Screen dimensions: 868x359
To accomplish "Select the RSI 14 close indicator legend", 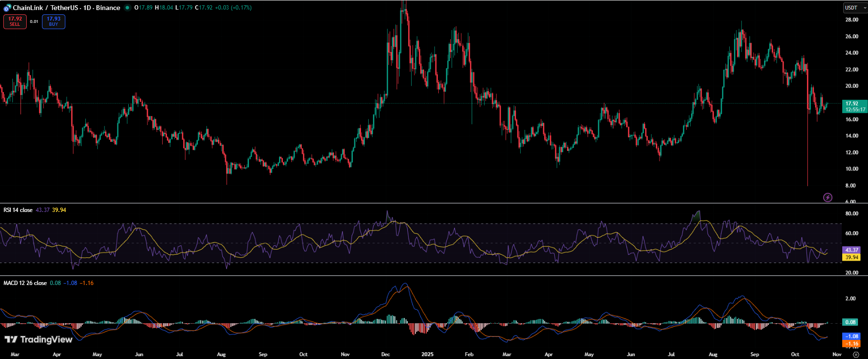I will click(18, 210).
